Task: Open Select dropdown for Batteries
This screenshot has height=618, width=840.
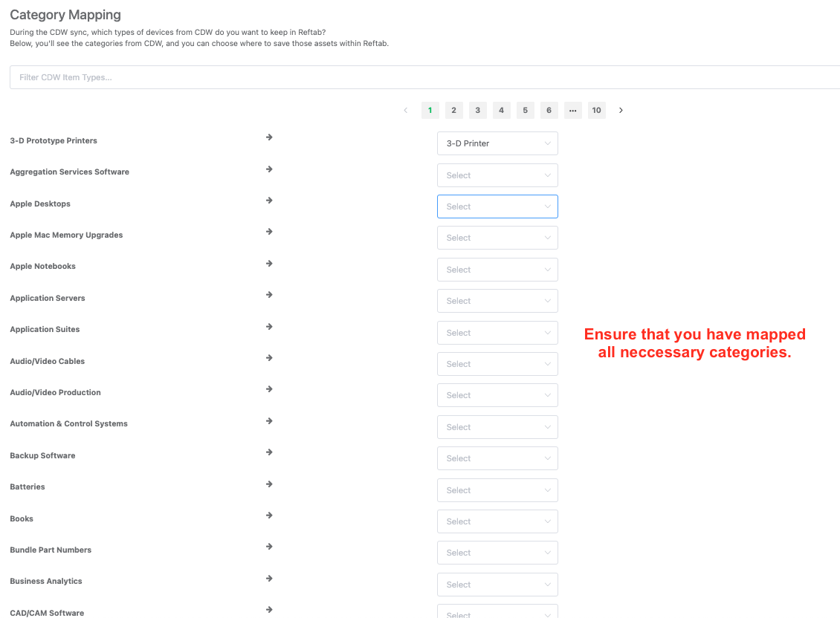Action: 497,490
